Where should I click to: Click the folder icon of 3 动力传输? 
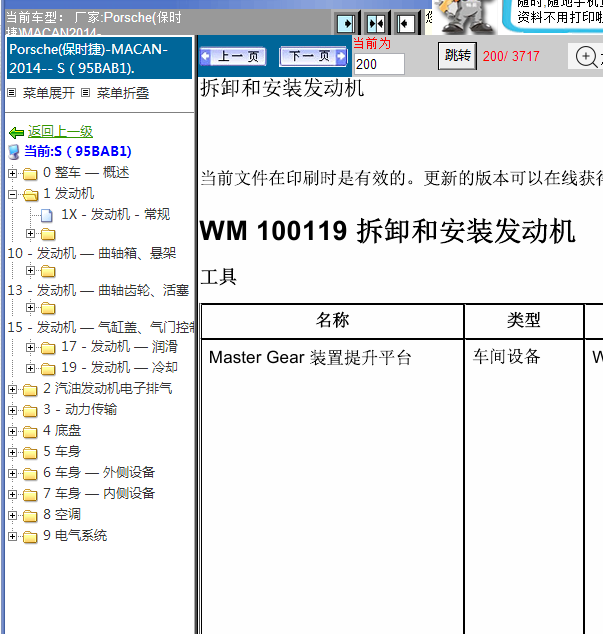click(x=30, y=411)
